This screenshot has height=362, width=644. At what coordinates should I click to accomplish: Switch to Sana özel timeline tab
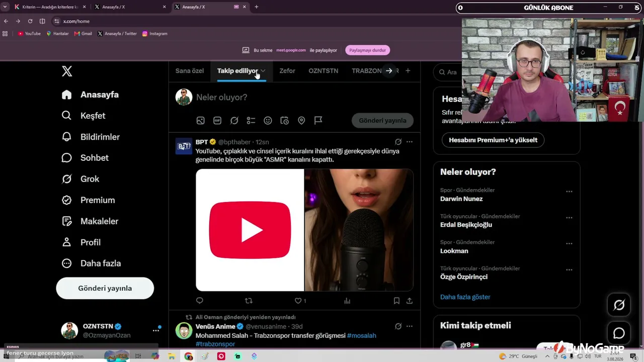click(190, 71)
